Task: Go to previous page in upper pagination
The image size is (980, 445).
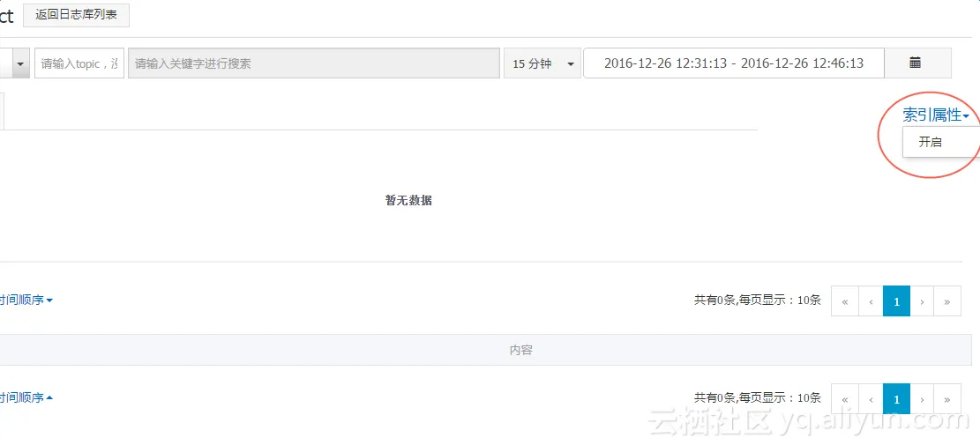Action: click(x=871, y=301)
